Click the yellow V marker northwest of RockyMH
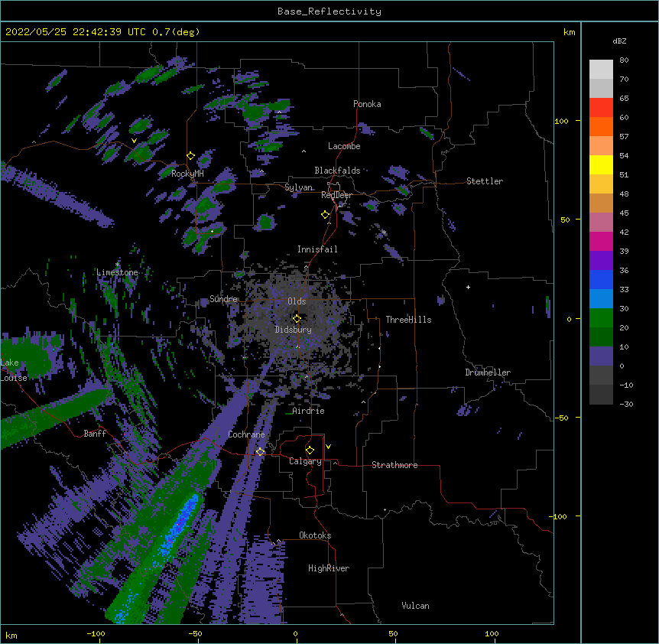The image size is (659, 644). click(134, 141)
